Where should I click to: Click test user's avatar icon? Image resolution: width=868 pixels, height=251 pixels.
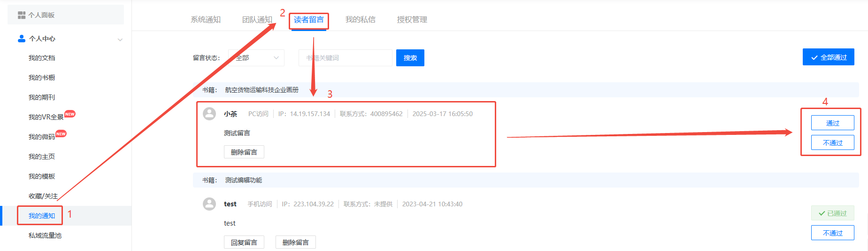pyautogui.click(x=209, y=204)
